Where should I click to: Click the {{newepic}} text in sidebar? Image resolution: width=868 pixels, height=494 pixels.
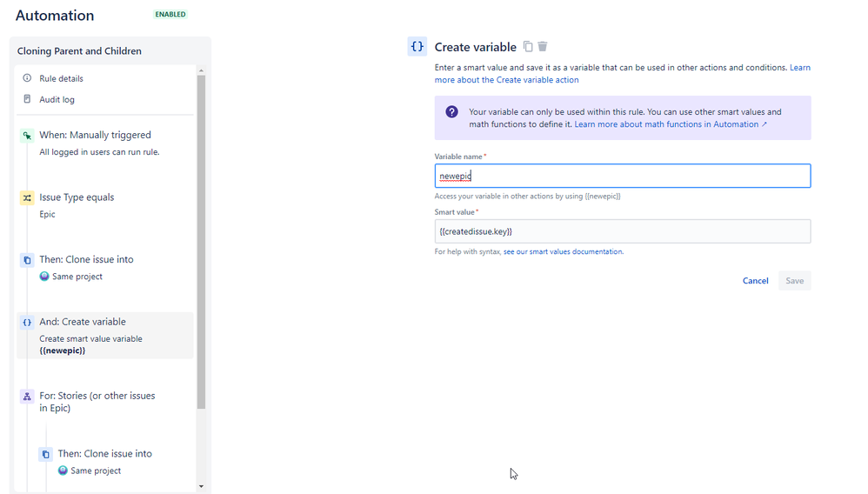62,350
